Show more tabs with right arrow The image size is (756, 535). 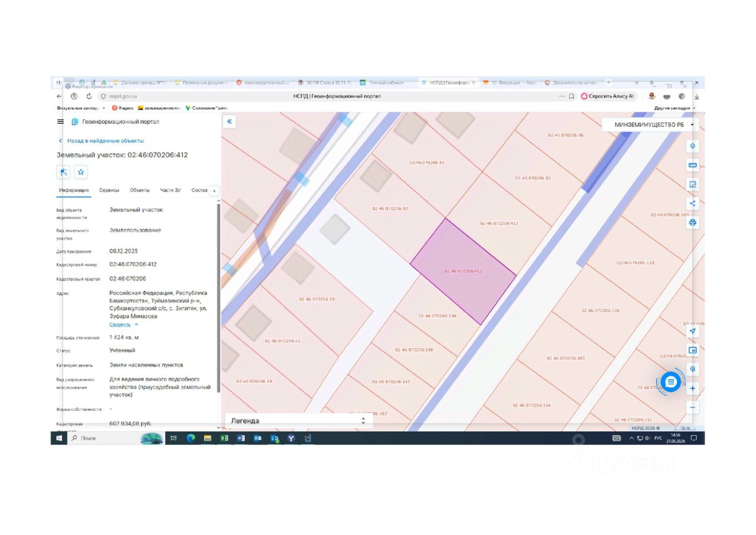pos(214,191)
